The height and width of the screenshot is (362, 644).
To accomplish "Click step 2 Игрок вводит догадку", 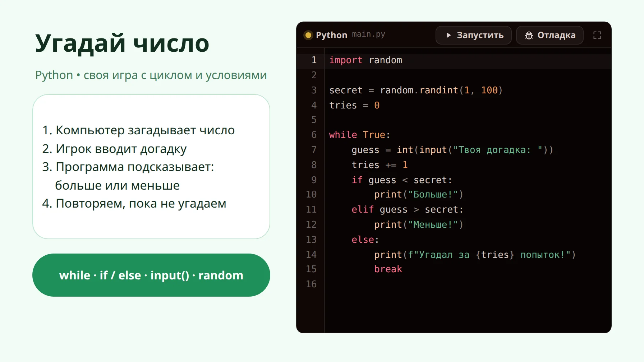I will coord(114,149).
